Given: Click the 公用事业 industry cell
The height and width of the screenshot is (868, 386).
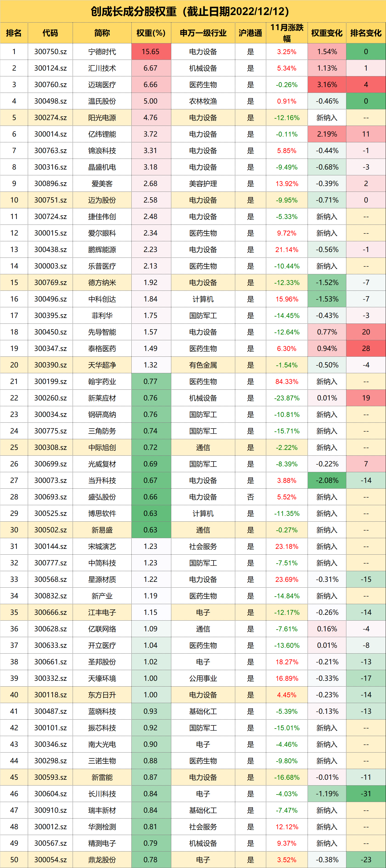Looking at the screenshot, I should [x=203, y=678].
